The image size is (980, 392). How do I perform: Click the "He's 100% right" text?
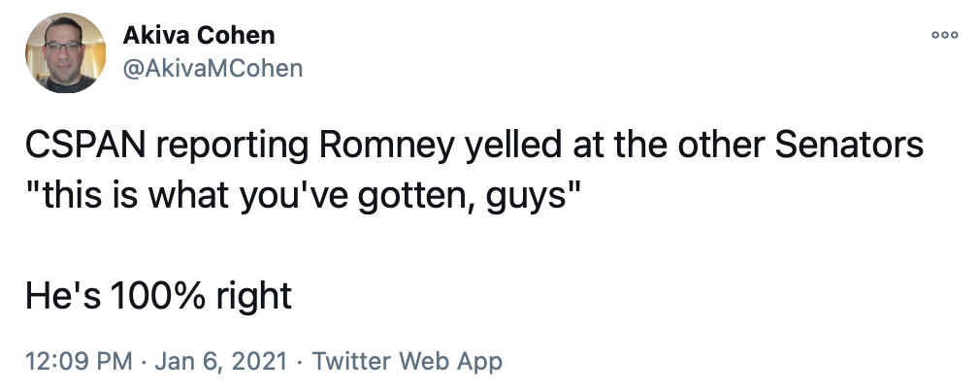click(x=158, y=295)
